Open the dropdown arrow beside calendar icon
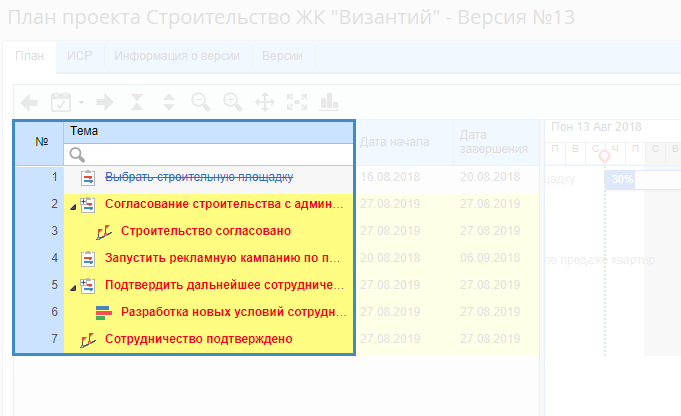 click(82, 102)
